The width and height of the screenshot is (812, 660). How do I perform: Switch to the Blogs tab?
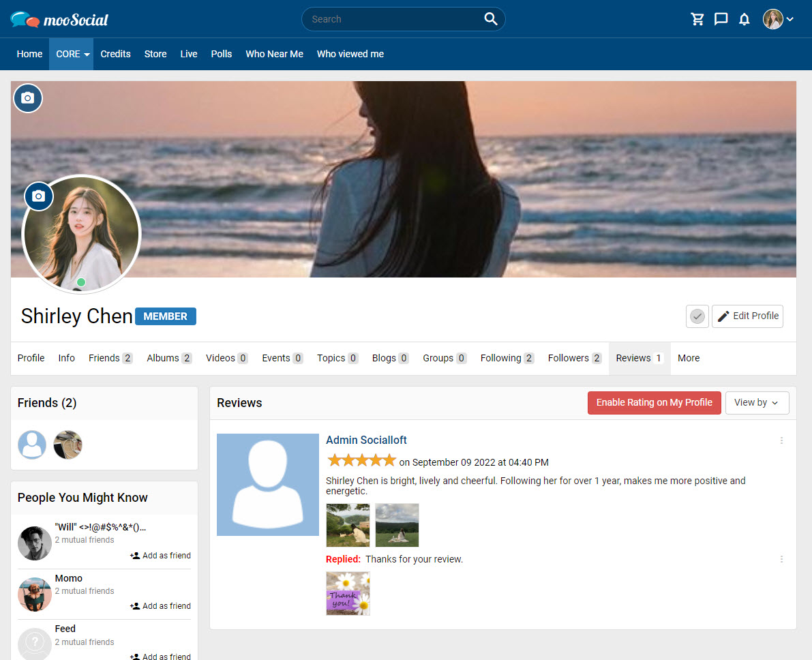(391, 358)
